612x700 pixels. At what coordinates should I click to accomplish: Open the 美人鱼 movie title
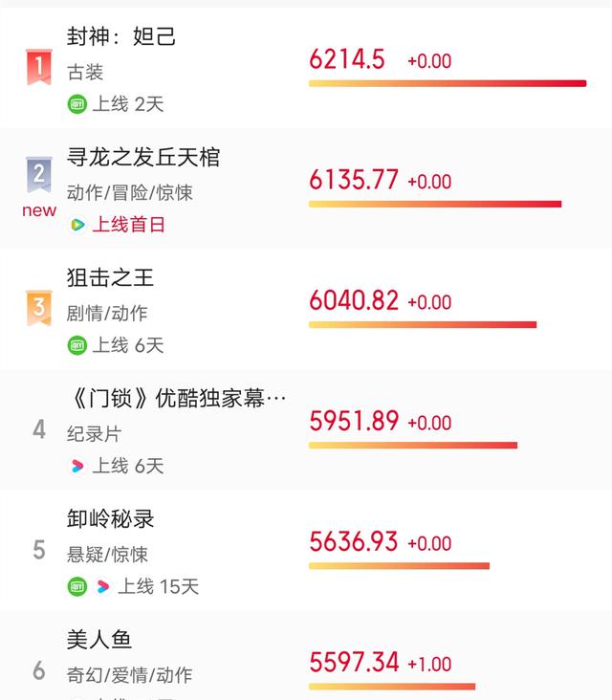pos(99,640)
